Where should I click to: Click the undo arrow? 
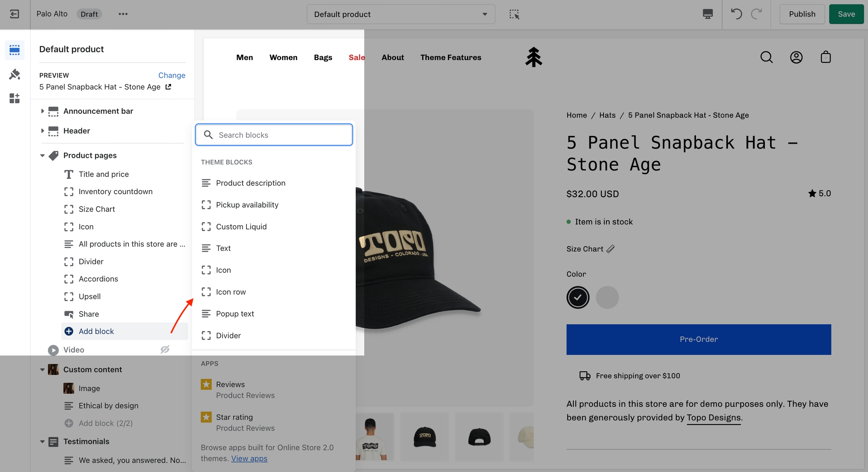point(736,14)
